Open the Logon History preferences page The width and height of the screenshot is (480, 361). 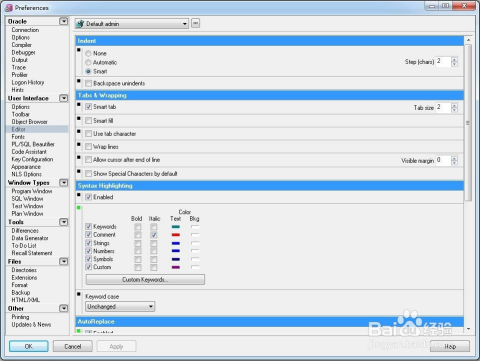(28, 82)
